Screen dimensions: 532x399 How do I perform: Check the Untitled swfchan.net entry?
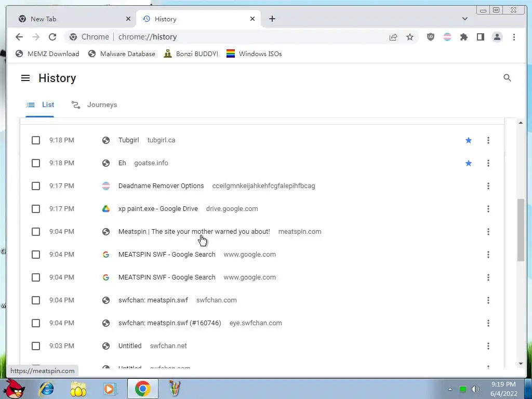point(36,345)
